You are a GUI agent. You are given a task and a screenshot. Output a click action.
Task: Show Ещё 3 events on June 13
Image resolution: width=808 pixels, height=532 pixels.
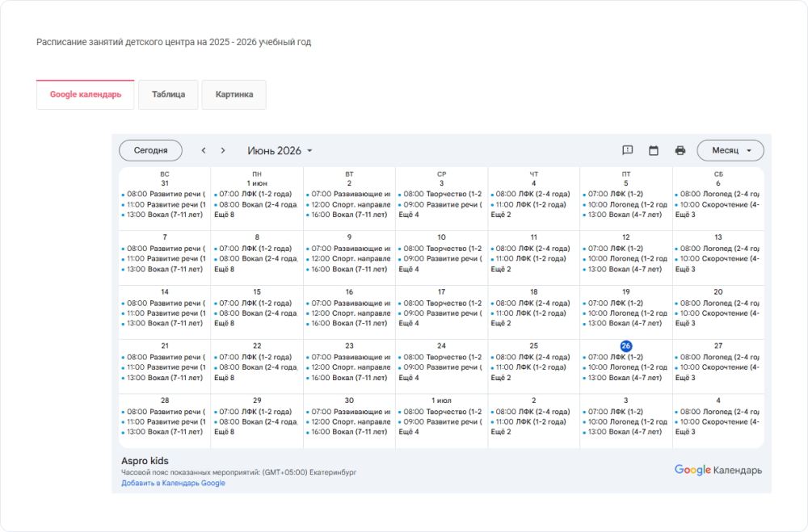[685, 270]
